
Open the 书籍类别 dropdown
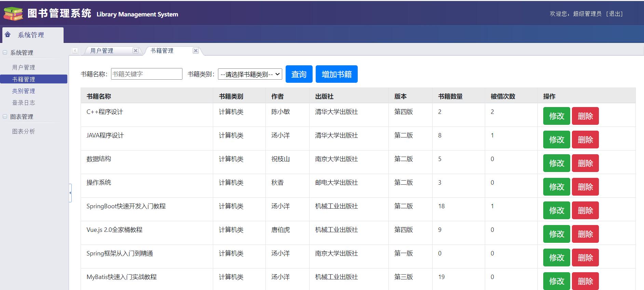click(250, 74)
